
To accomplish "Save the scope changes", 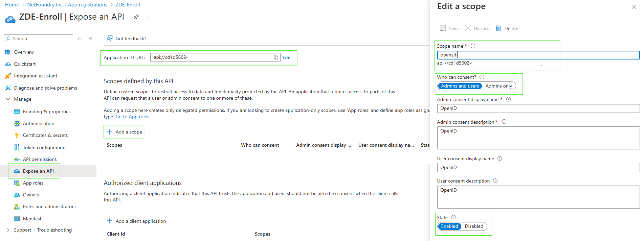I will 449,28.
